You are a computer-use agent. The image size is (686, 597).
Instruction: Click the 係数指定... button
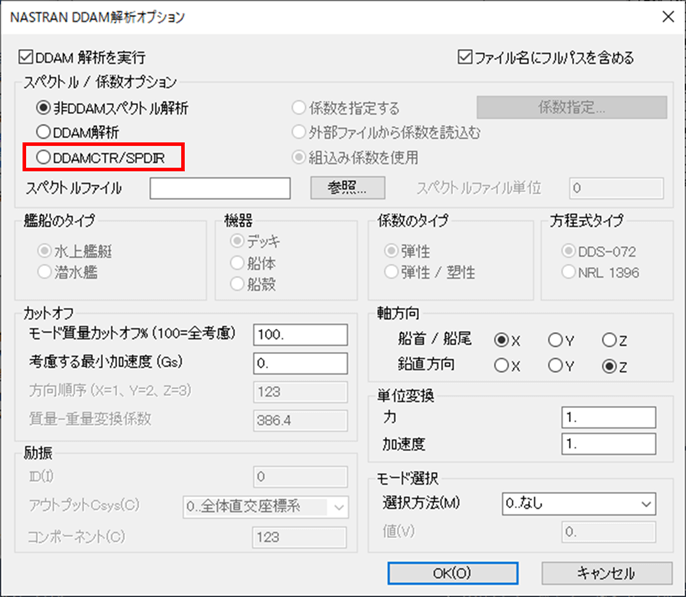(572, 107)
